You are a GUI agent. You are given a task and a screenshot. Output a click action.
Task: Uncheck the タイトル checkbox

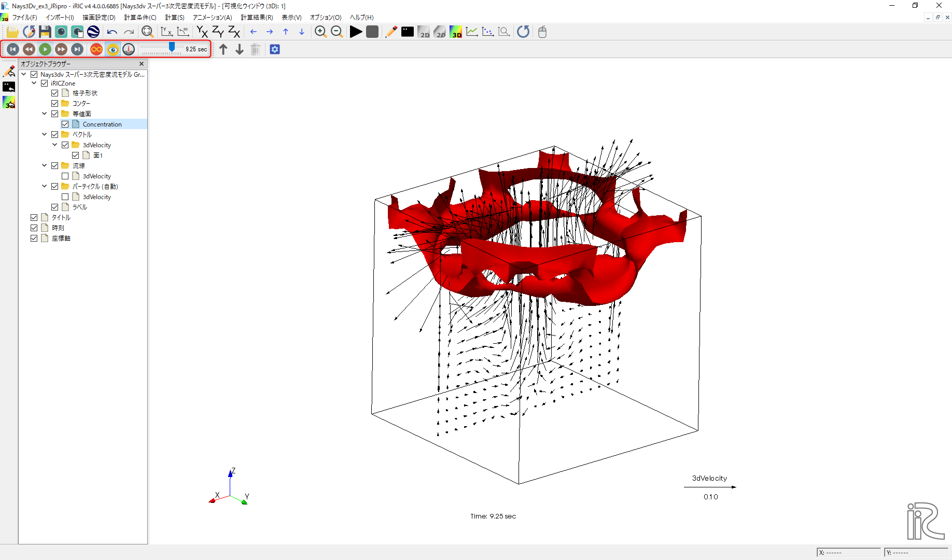click(34, 218)
